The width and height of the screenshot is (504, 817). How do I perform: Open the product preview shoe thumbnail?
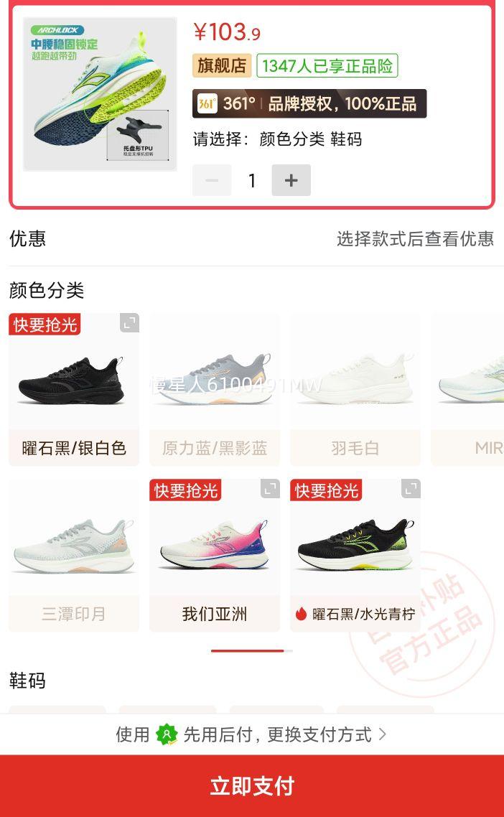click(x=100, y=94)
